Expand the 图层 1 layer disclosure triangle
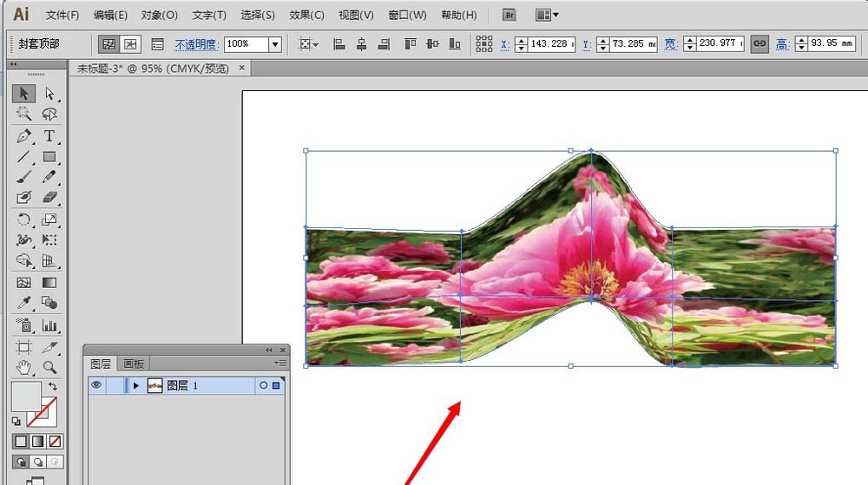Viewport: 868px width, 485px height. point(136,385)
